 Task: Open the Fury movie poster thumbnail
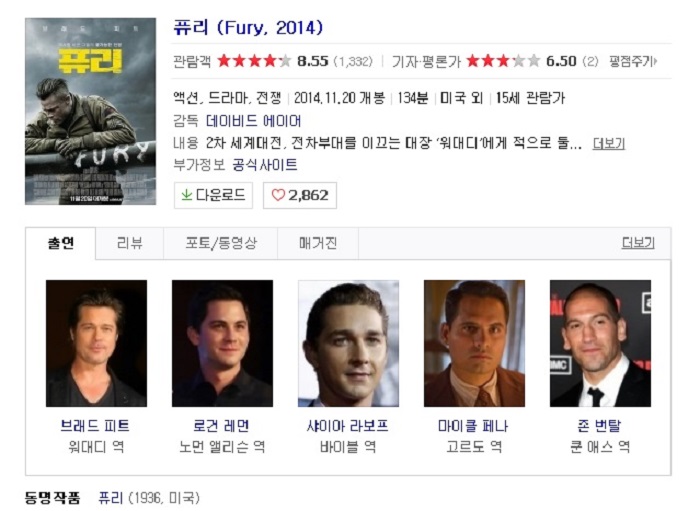tap(91, 111)
